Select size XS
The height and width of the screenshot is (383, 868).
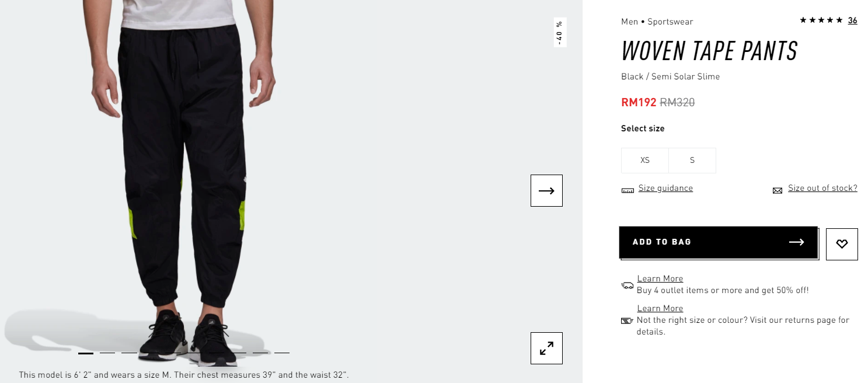(645, 161)
